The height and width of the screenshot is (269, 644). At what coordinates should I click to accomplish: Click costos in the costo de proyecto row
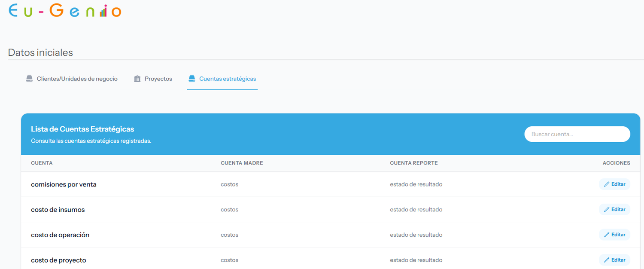tap(229, 260)
